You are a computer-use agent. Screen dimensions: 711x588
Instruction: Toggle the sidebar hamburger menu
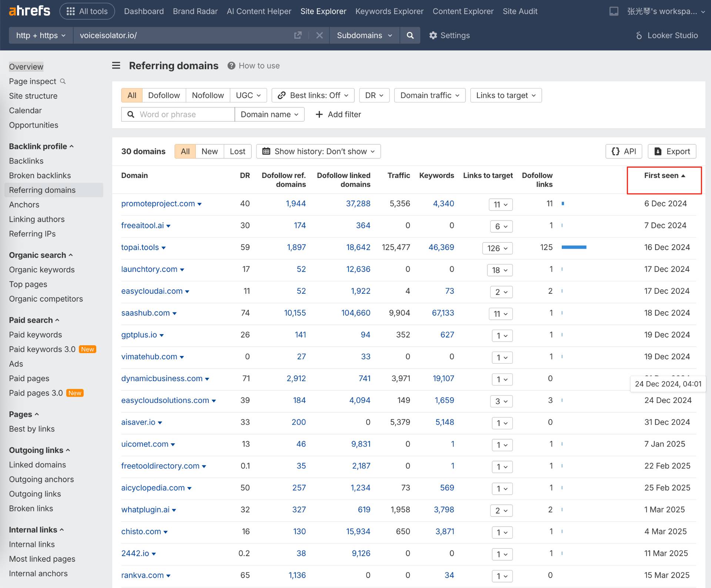pos(116,65)
